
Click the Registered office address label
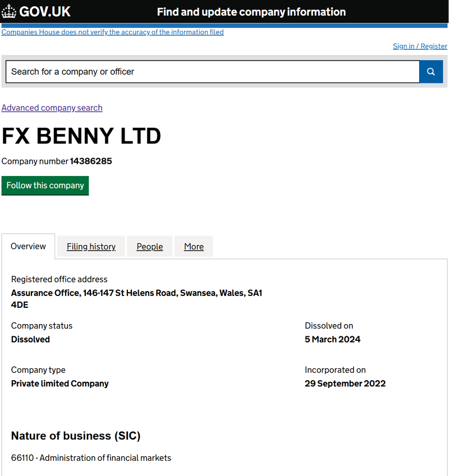point(59,279)
